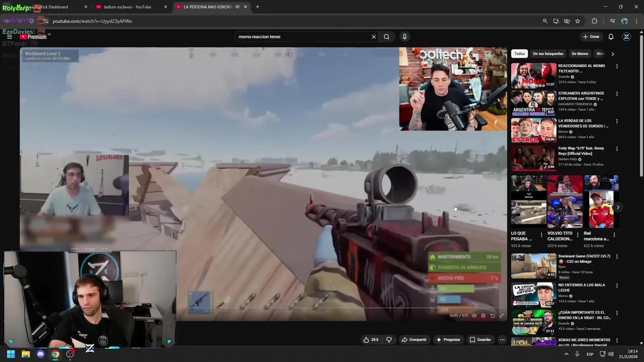Open the Windows Start menu
The image size is (644, 362).
click(11, 354)
